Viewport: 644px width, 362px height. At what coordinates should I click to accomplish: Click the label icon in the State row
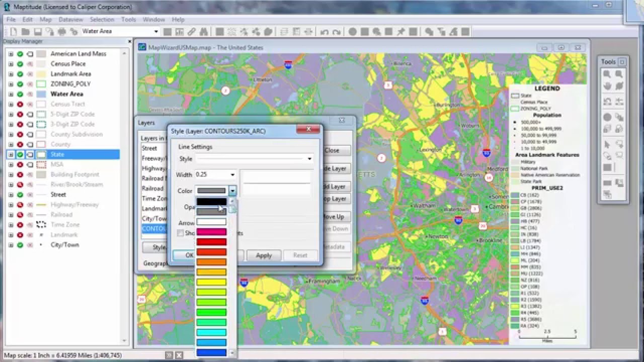click(30, 154)
